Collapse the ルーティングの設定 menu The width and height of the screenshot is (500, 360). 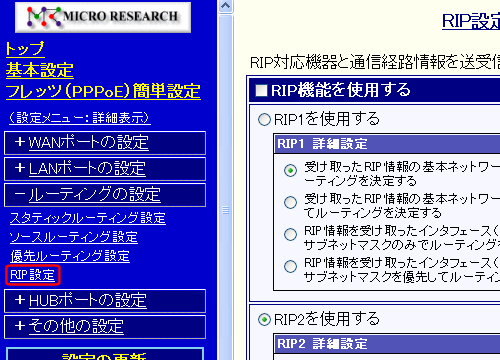(x=95, y=195)
